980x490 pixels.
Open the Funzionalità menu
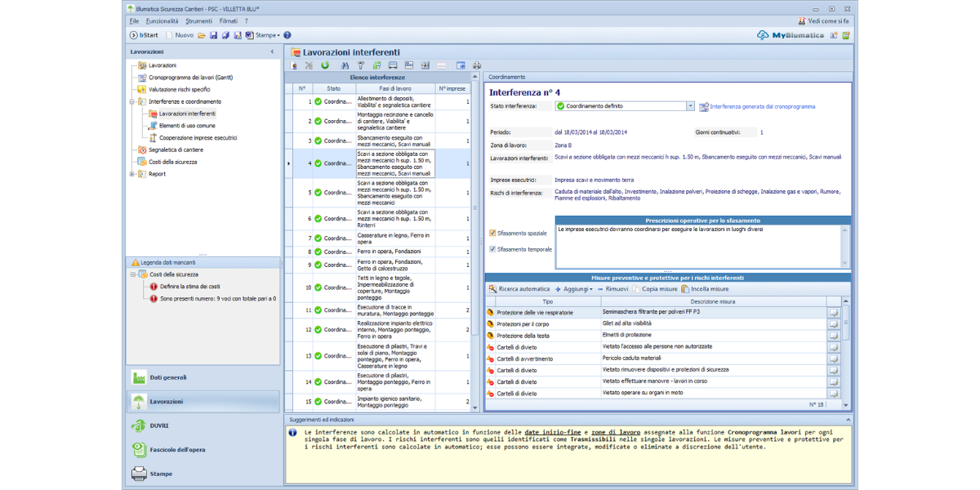click(162, 20)
